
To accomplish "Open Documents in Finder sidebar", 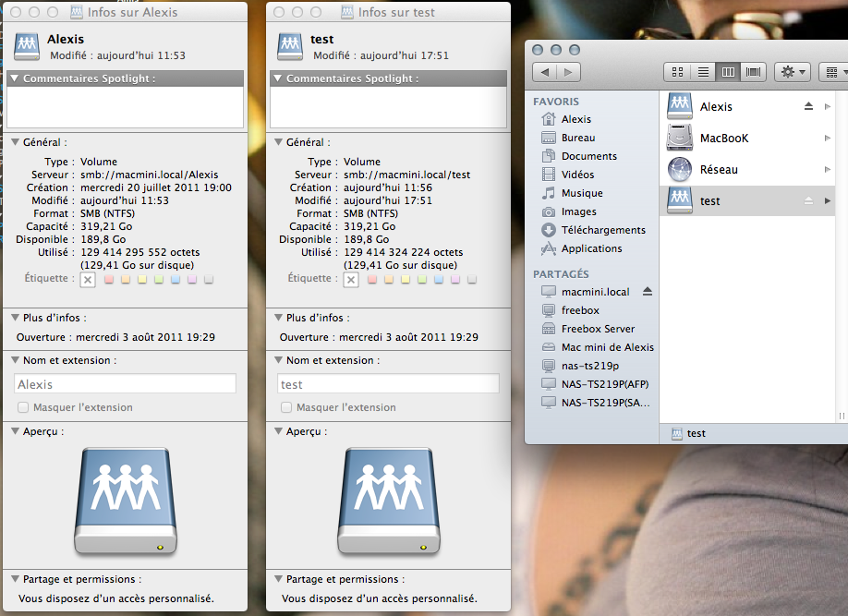I will 591,156.
